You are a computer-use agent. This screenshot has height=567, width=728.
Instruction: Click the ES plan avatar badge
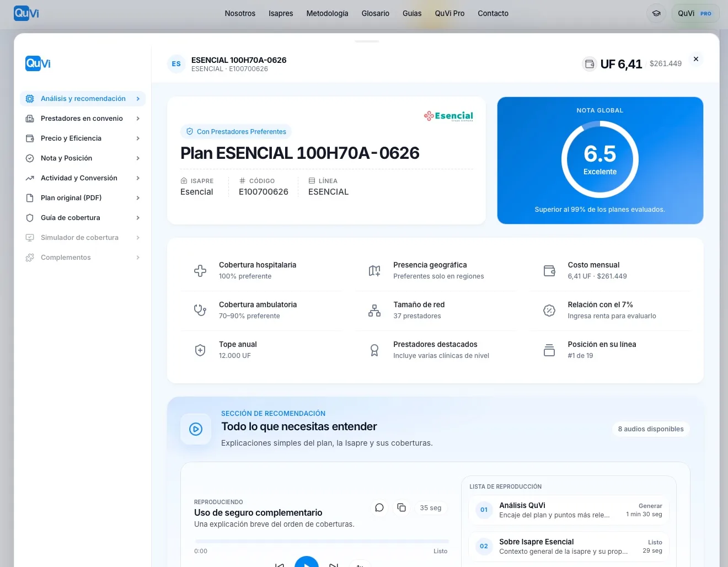(x=176, y=64)
